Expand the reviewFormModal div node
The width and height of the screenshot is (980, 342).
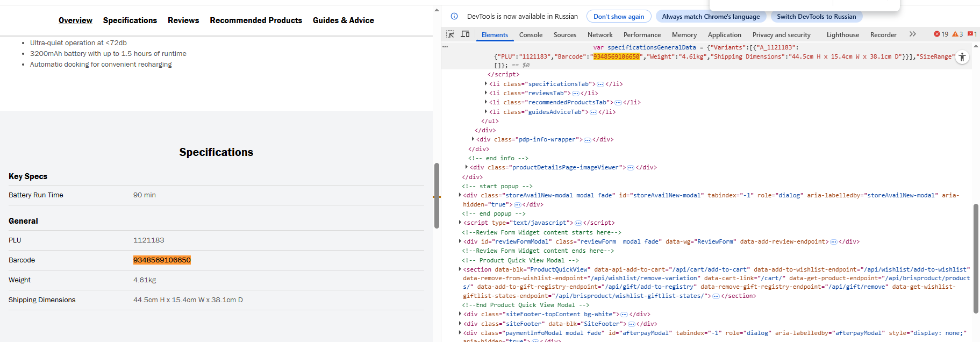pyautogui.click(x=460, y=241)
